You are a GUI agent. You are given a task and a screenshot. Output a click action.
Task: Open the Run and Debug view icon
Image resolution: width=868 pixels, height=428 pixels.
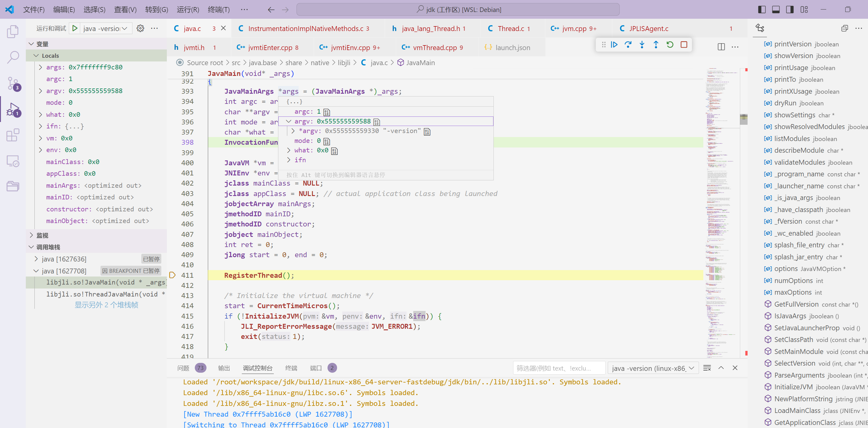[x=14, y=109]
